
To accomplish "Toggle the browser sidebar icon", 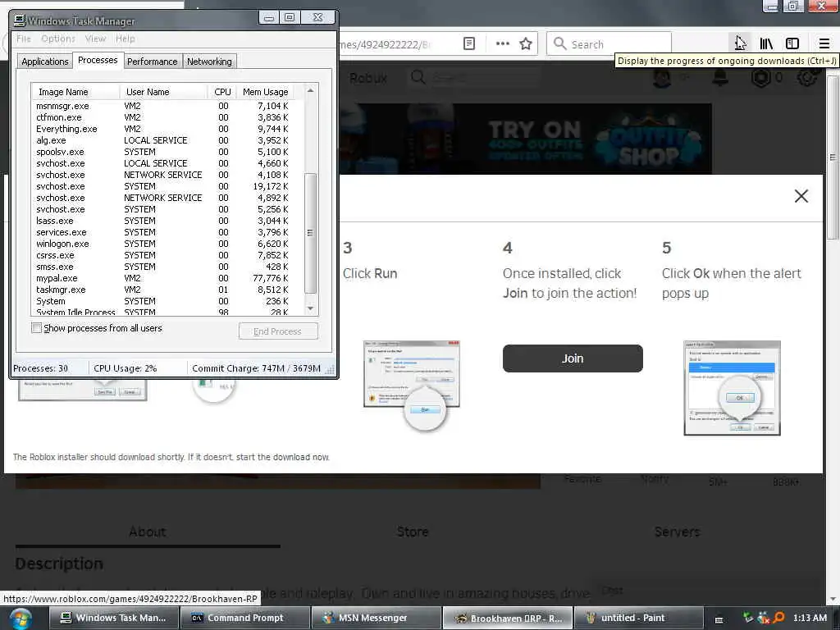I will (x=792, y=43).
